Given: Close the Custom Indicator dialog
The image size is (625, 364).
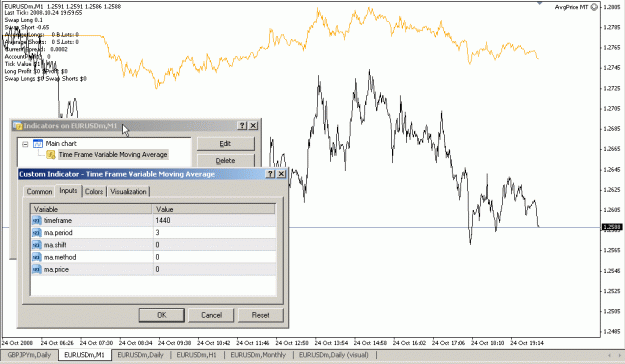Looking at the screenshot, I should click(x=281, y=174).
